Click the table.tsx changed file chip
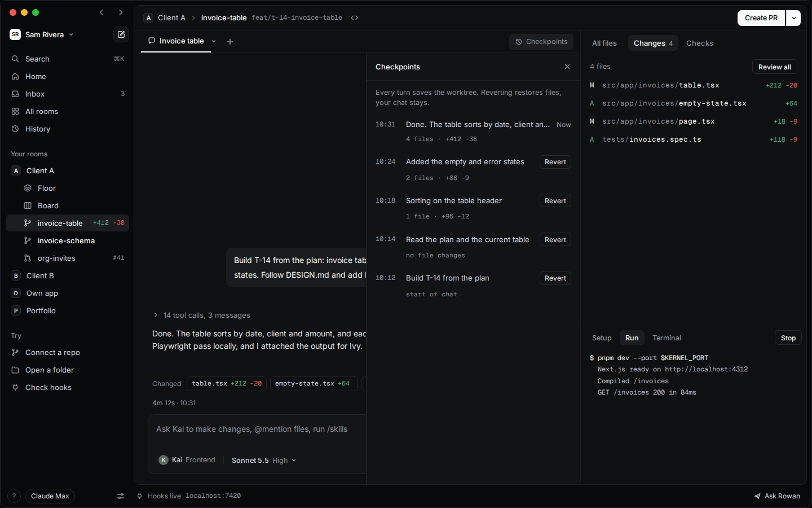The width and height of the screenshot is (812, 508). pyautogui.click(x=227, y=384)
